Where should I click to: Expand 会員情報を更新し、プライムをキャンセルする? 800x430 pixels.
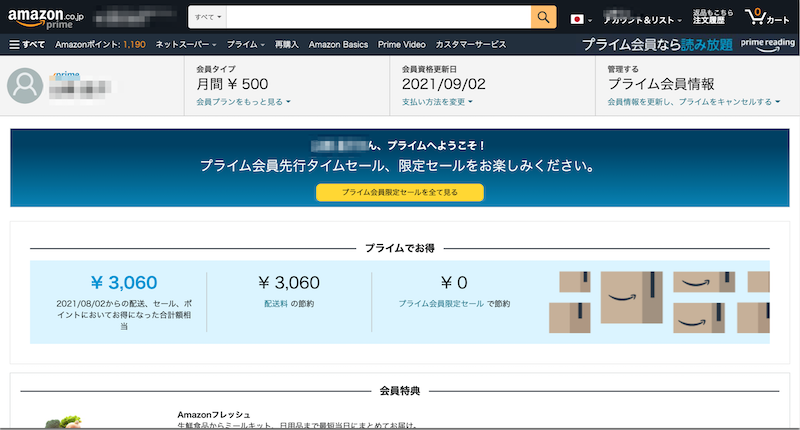(693, 102)
